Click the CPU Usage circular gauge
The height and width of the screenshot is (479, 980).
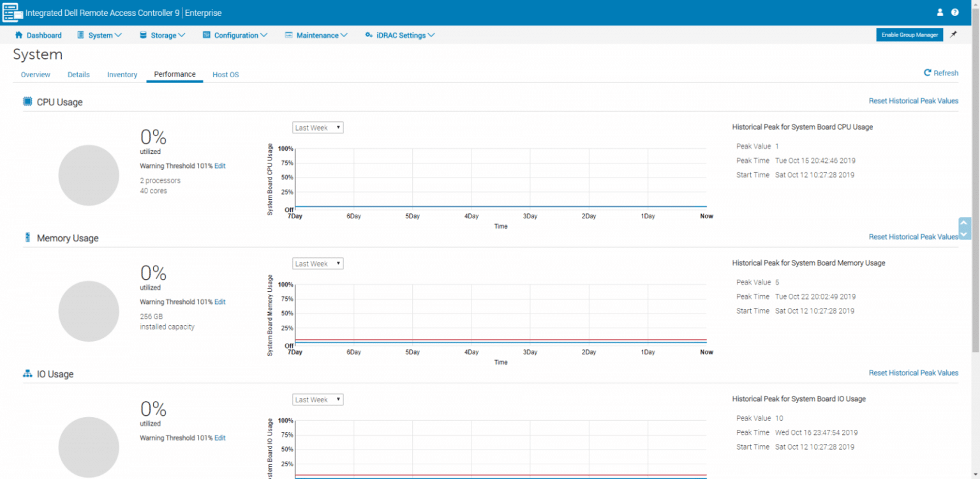89,175
